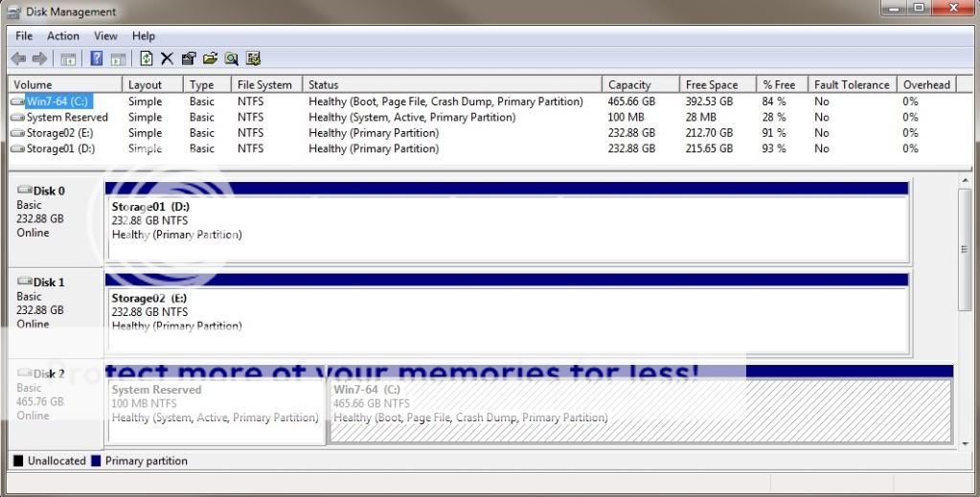Select the Storage01 (D:) partition block
980x497 pixels.
click(508, 222)
